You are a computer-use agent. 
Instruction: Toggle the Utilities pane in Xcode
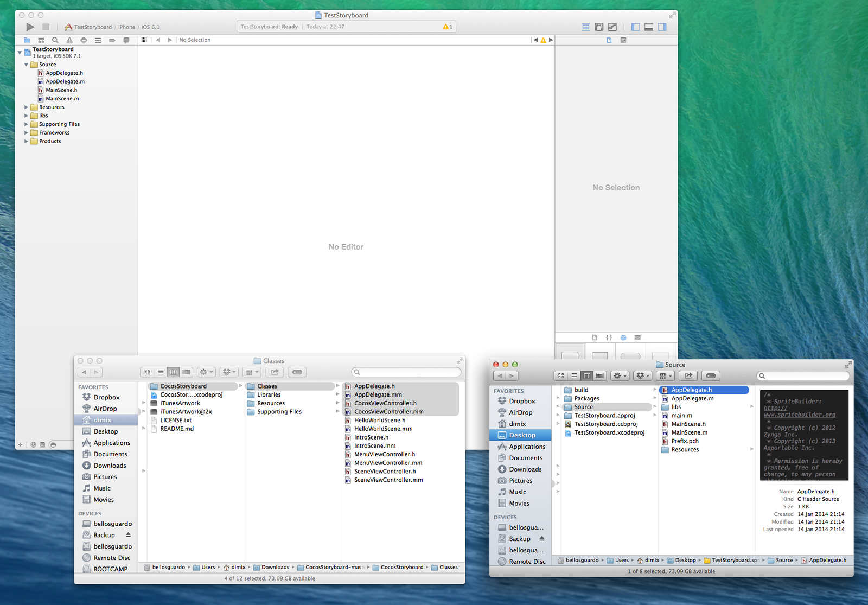point(662,27)
